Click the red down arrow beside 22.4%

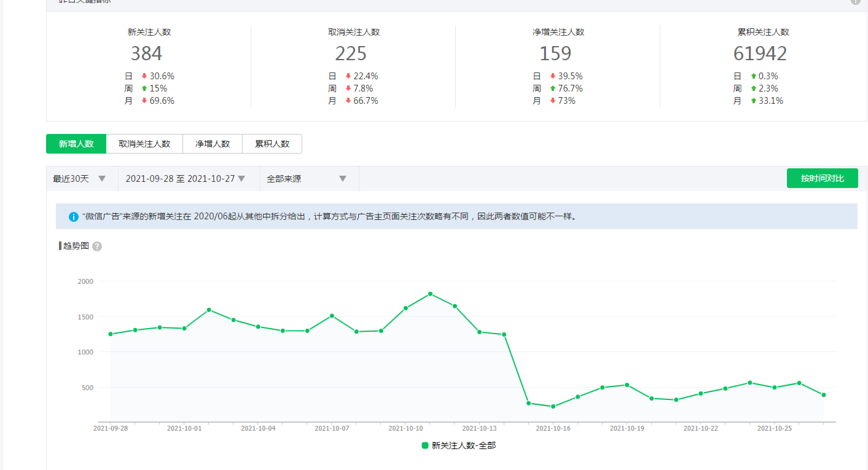(348, 76)
